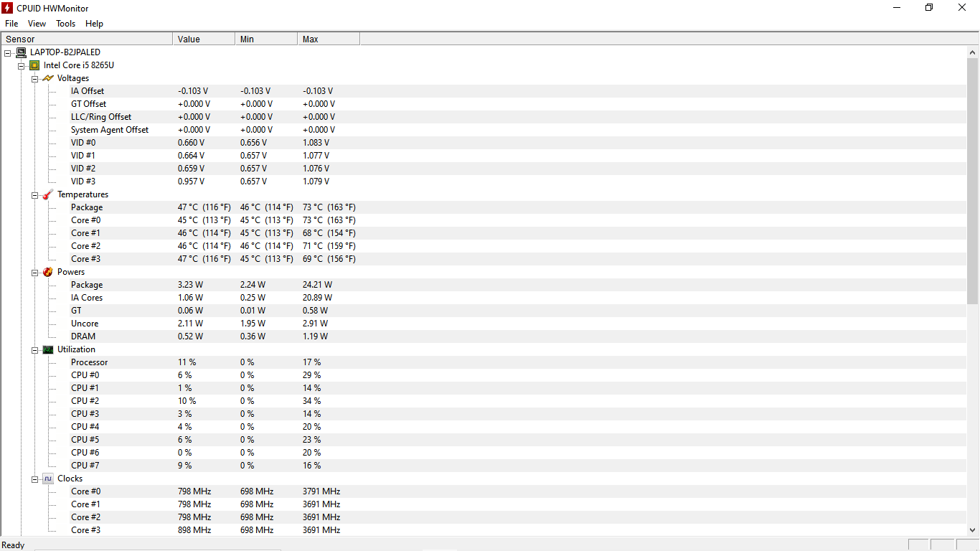Collapse the Intel Core i5 8265U node
This screenshot has width=980, height=551.
point(22,65)
